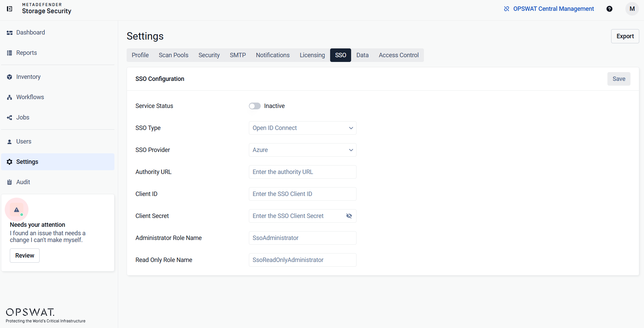Viewport: 644px width, 328px height.
Task: Switch to the Scan Pools tab
Action: pyautogui.click(x=173, y=55)
